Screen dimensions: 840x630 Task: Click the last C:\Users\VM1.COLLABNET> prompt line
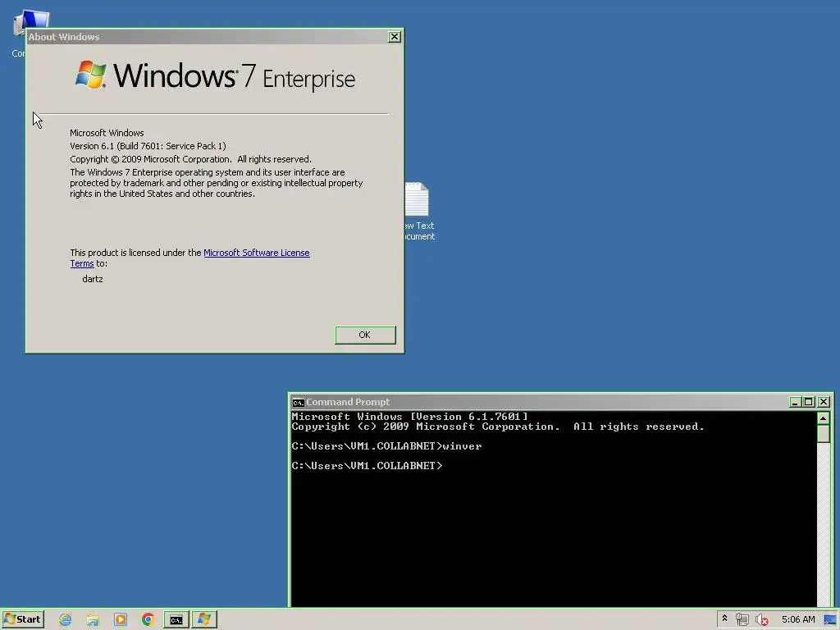[x=367, y=466]
